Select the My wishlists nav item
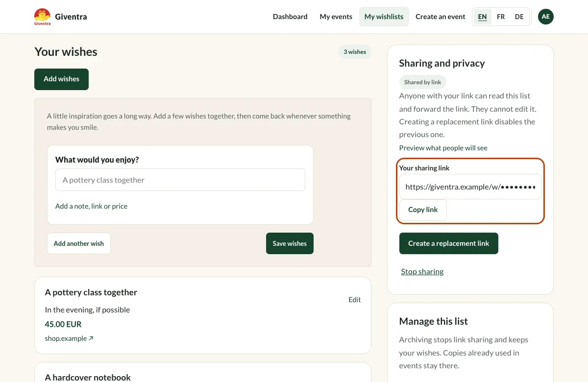 (x=384, y=17)
